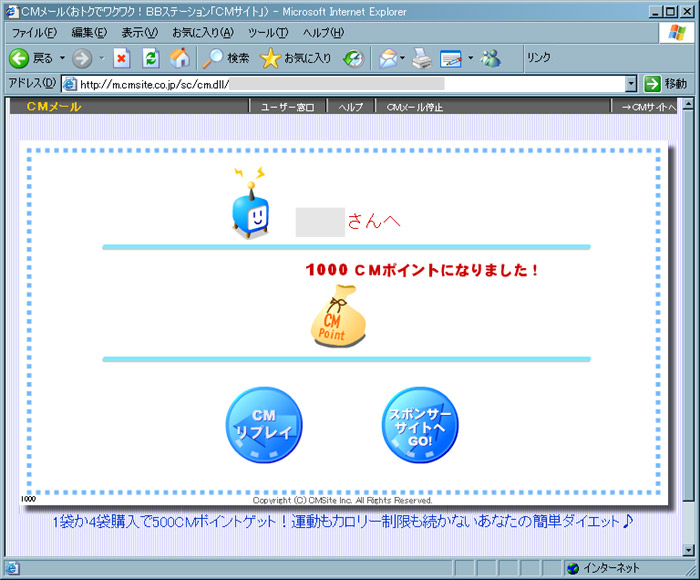This screenshot has width=700, height=580.
Task: Click the scrollbar down arrow
Action: tap(688, 550)
